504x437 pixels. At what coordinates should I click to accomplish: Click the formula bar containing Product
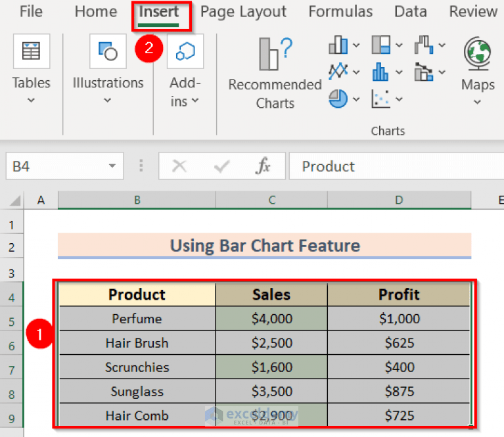point(396,166)
